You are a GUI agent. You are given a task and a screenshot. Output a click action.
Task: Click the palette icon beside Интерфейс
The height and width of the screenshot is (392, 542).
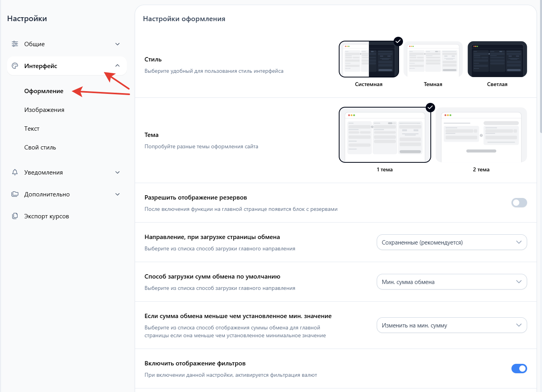tap(15, 66)
